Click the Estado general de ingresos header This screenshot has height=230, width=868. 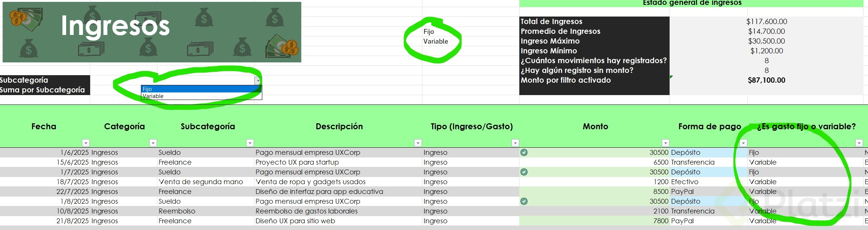point(692,3)
